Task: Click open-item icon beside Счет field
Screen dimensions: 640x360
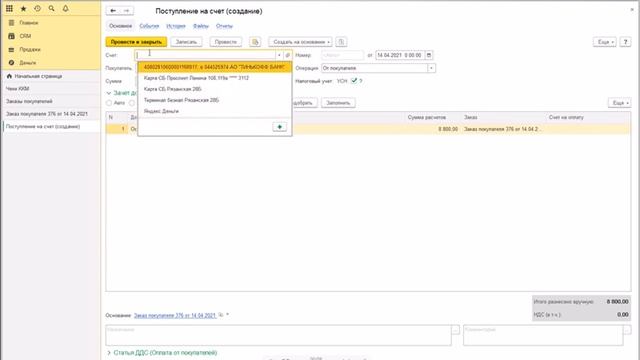Action: tap(288, 55)
